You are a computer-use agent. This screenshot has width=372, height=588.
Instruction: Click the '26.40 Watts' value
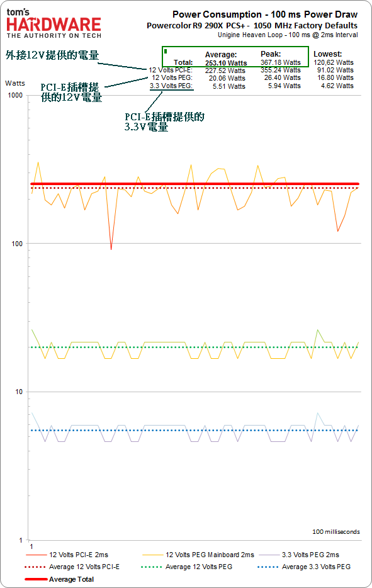pyautogui.click(x=283, y=77)
